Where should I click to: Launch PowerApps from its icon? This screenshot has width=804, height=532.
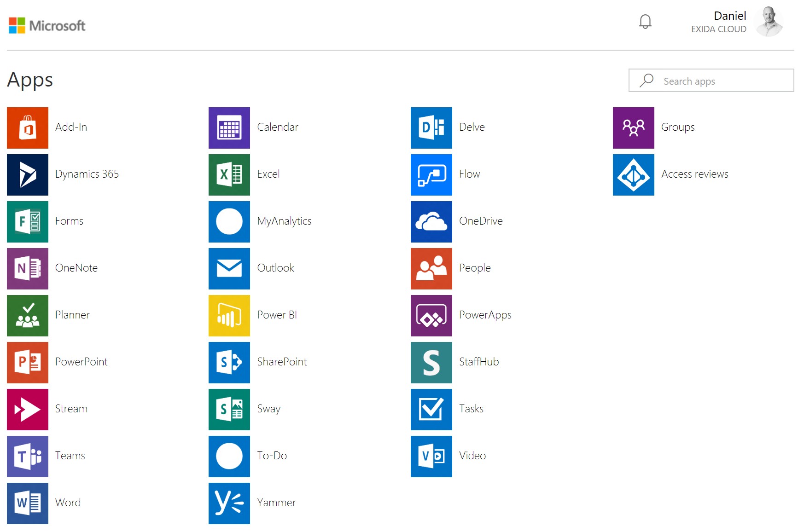coord(431,316)
